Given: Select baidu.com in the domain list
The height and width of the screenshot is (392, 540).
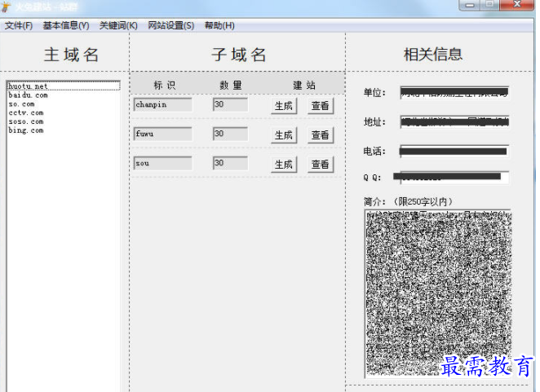Looking at the screenshot, I should tap(64, 95).
